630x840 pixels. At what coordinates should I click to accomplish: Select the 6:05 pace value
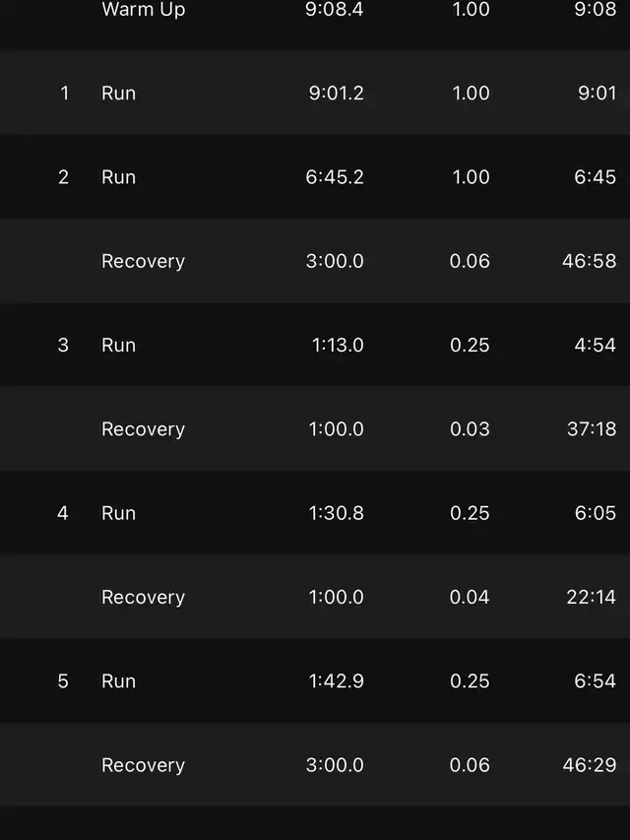click(595, 513)
